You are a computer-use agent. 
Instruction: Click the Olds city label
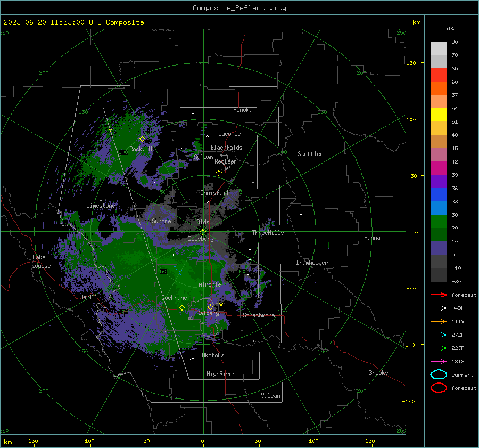tap(203, 222)
